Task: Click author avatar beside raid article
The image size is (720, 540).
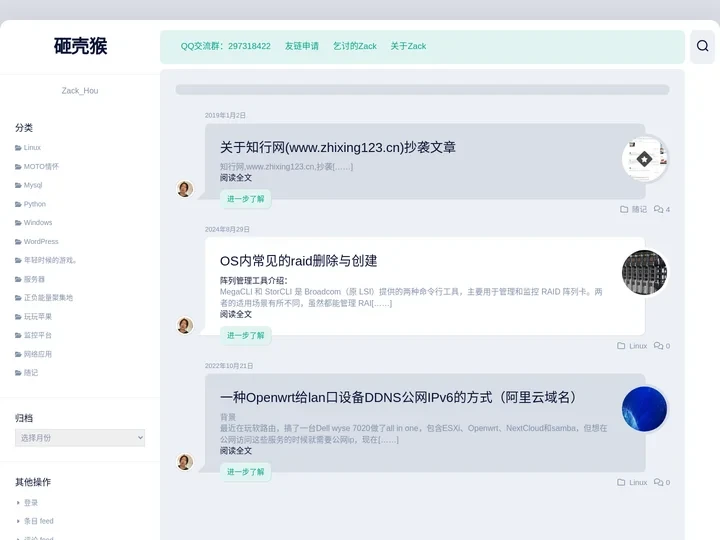Action: [185, 325]
